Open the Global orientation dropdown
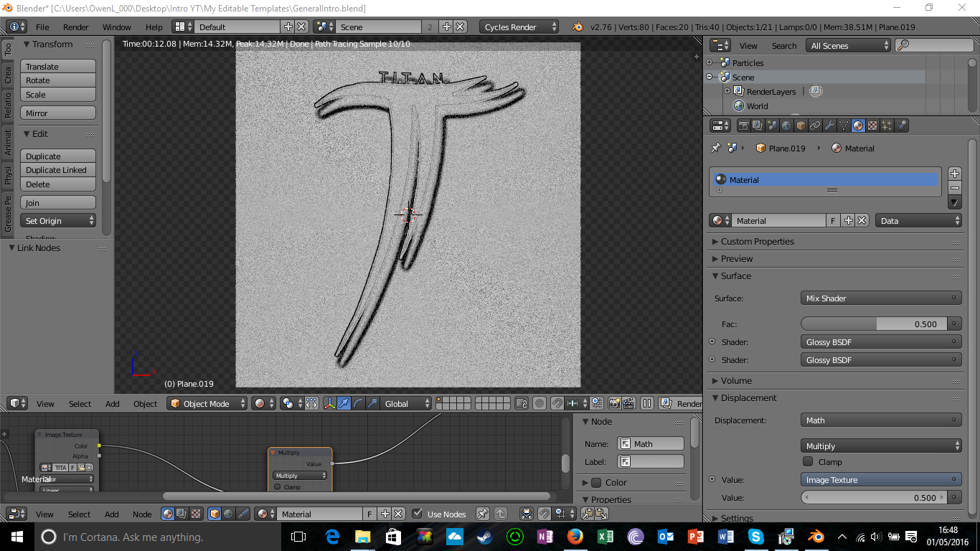 [406, 403]
